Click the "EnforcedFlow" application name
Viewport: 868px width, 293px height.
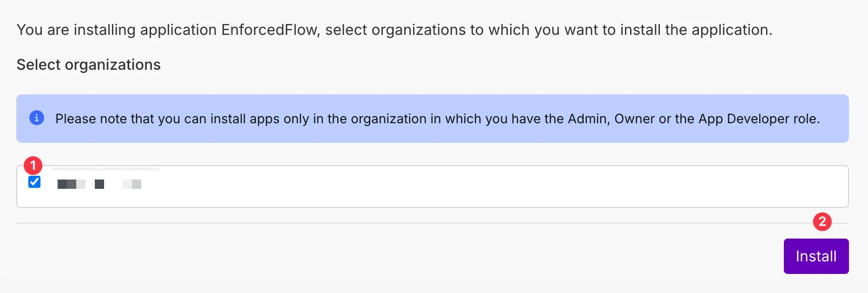point(270,30)
